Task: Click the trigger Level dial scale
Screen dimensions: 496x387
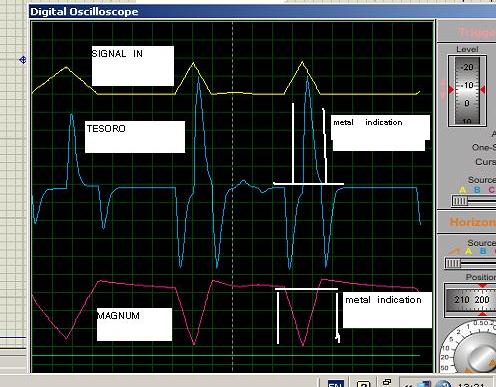Action: coord(467,90)
